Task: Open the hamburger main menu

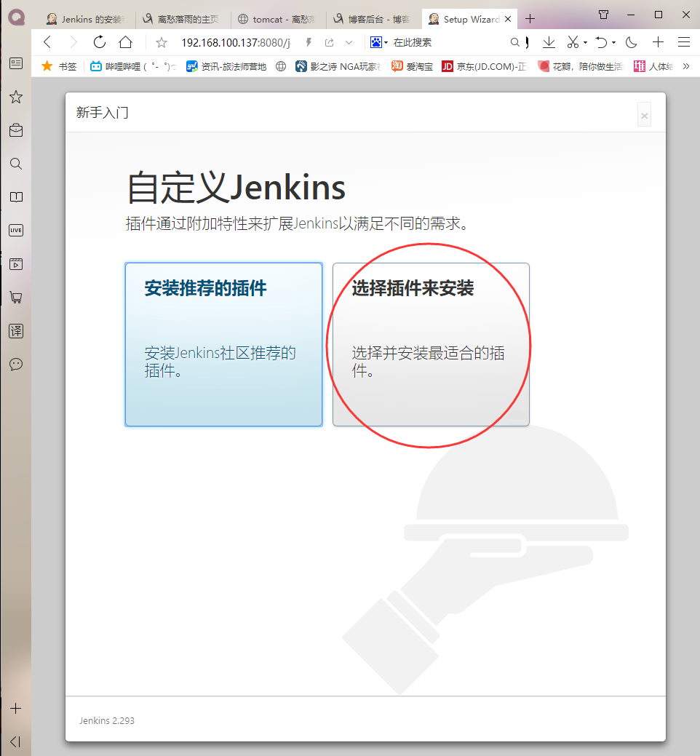Action: (x=683, y=42)
